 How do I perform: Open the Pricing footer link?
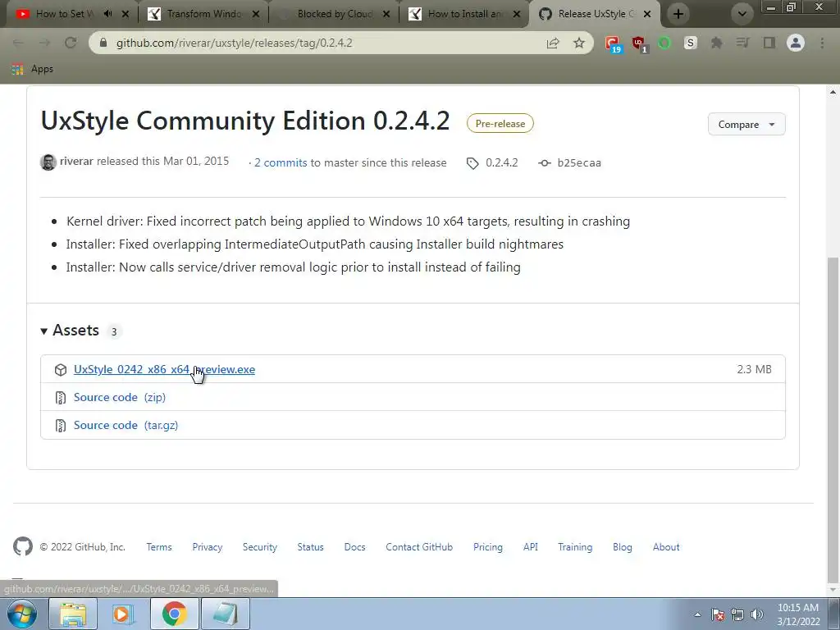coord(488,547)
